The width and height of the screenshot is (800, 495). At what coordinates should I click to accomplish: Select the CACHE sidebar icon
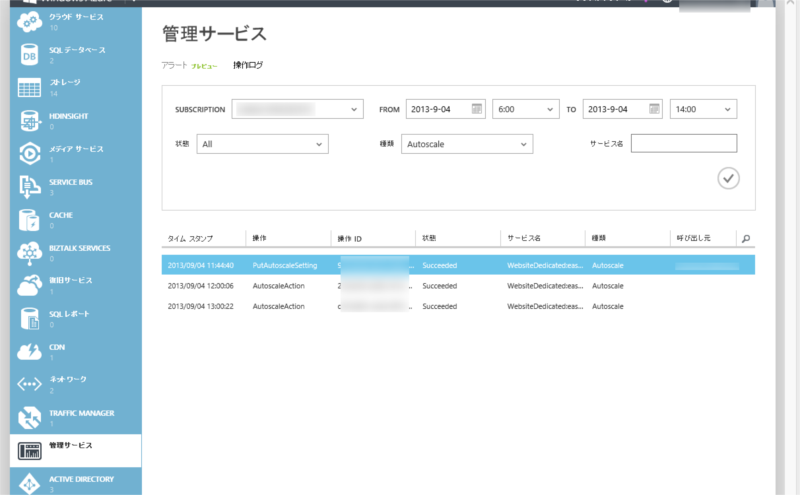pyautogui.click(x=30, y=220)
